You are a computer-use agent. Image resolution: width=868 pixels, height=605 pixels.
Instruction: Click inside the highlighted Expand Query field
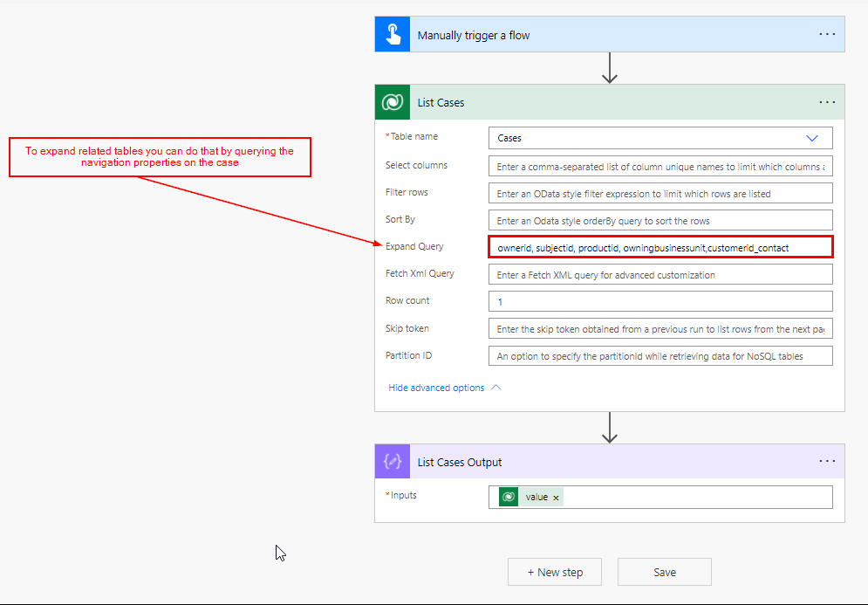click(x=660, y=246)
